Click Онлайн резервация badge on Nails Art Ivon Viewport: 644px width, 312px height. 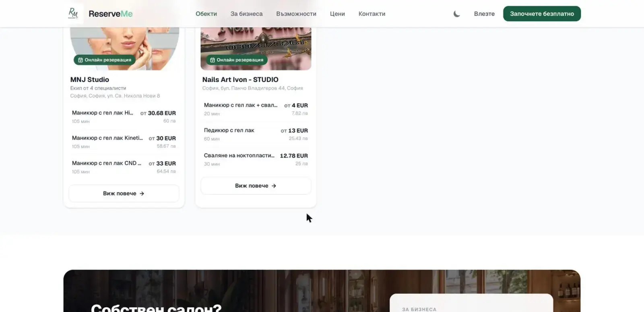pos(237,60)
